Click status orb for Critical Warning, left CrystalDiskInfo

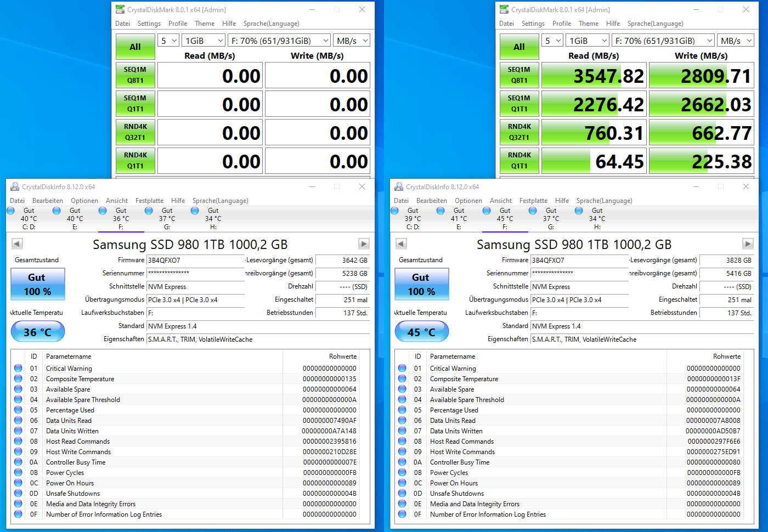pos(18,368)
